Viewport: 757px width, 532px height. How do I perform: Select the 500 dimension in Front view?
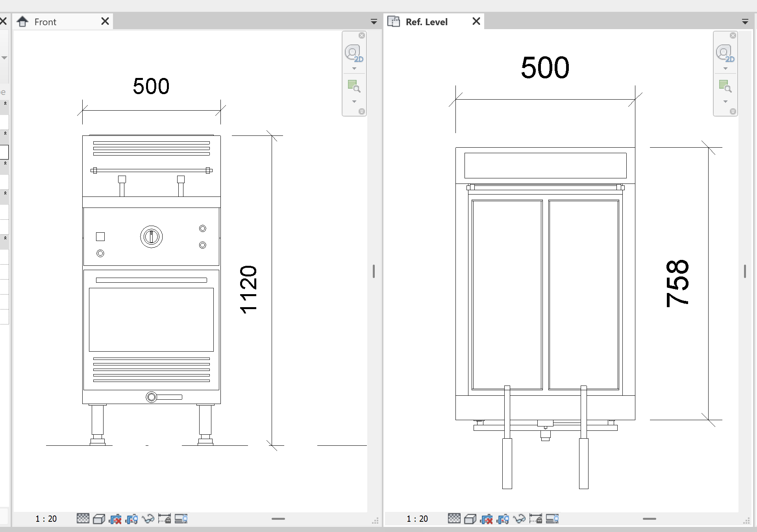click(151, 86)
